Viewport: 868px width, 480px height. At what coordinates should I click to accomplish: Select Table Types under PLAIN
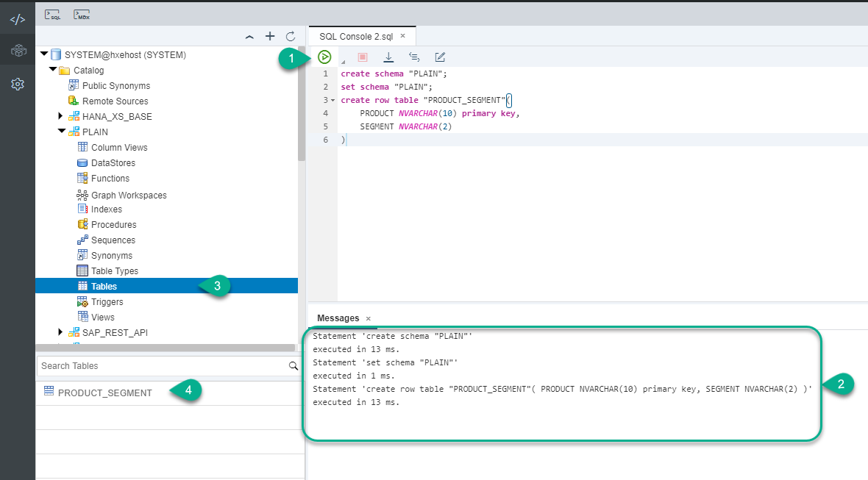pyautogui.click(x=115, y=271)
